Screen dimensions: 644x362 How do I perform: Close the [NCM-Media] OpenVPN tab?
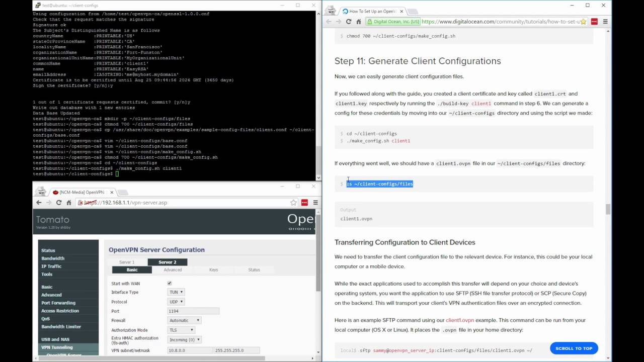(x=111, y=192)
